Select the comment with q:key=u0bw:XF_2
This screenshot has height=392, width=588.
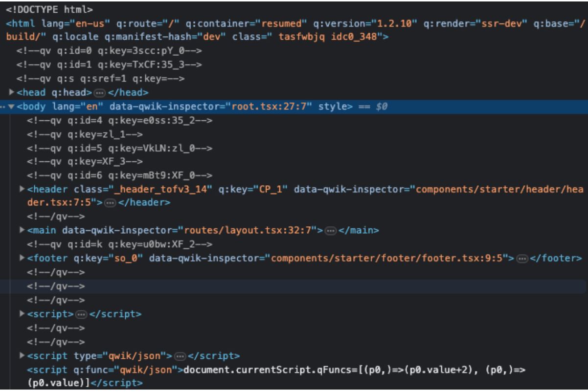pyautogui.click(x=119, y=244)
